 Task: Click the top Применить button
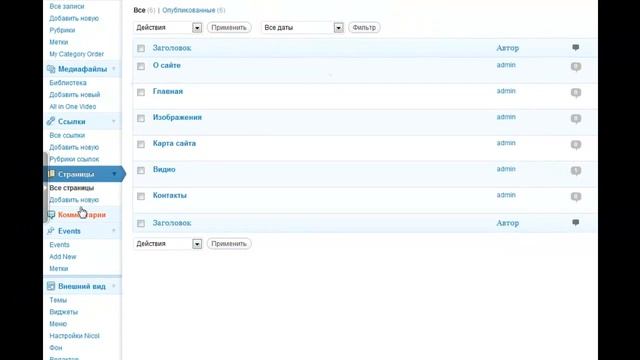[x=229, y=27]
